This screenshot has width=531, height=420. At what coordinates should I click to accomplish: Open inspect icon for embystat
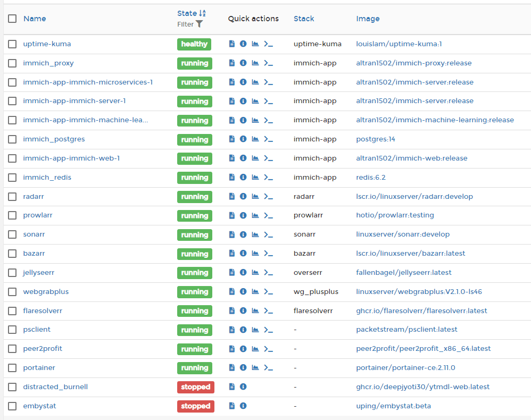[243, 406]
